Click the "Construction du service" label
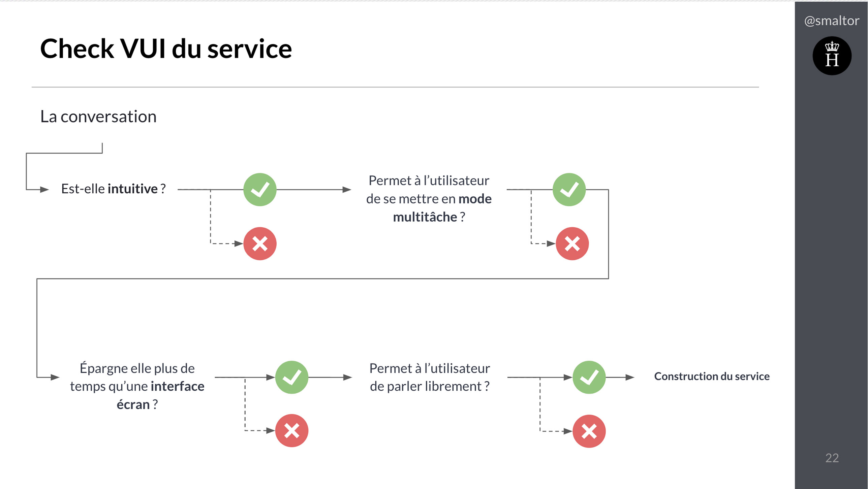868x489 pixels. (712, 376)
